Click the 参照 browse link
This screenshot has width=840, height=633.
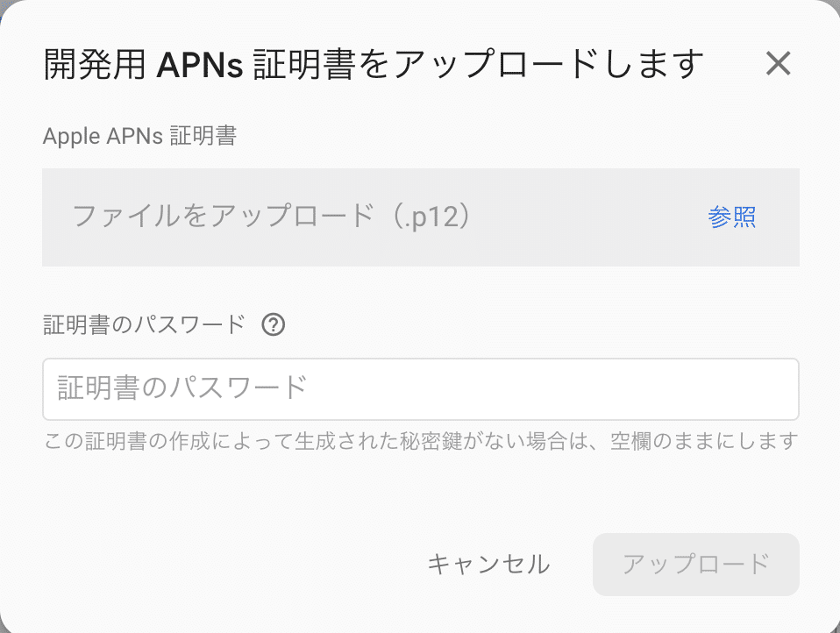732,217
